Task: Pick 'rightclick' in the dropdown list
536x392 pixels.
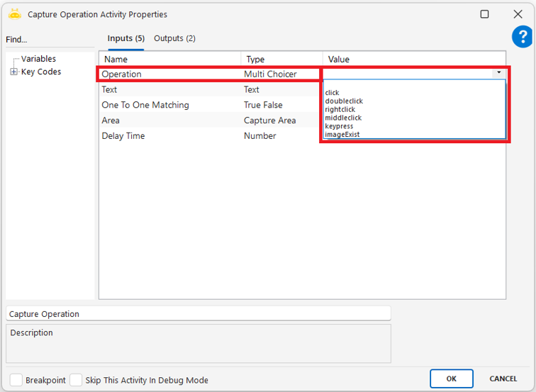Action: pos(340,110)
